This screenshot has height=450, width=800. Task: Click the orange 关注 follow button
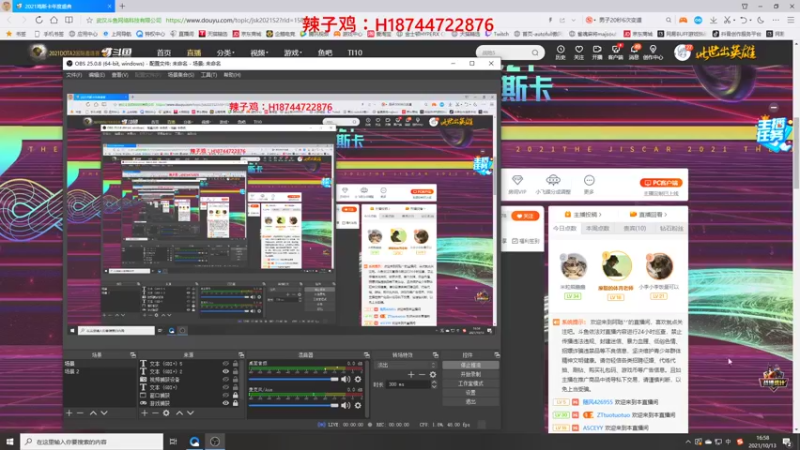click(x=525, y=216)
